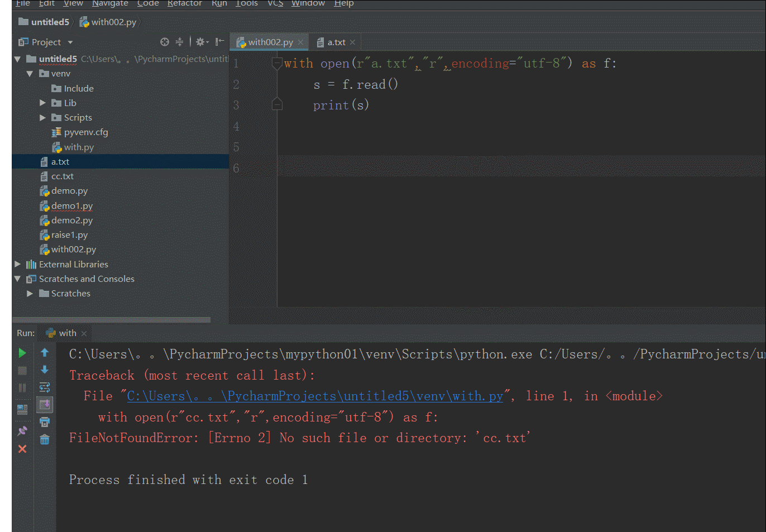Print console output with the printer icon

45,422
